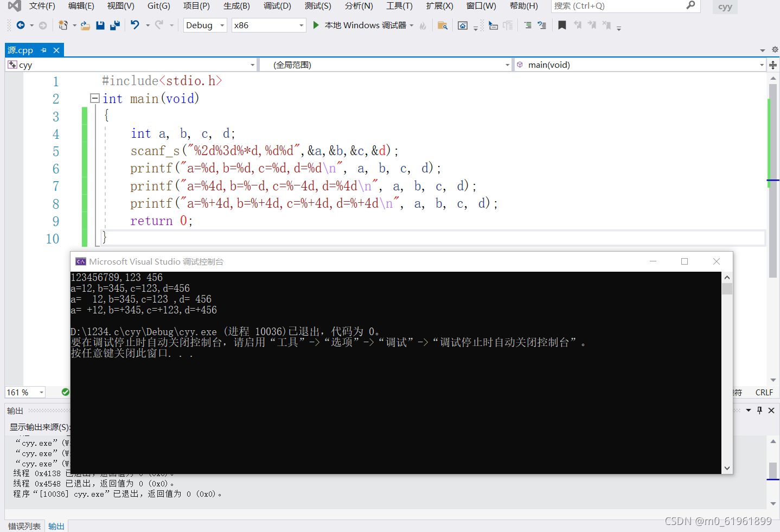Undo the last edit
This screenshot has width=780, height=532.
tap(135, 25)
